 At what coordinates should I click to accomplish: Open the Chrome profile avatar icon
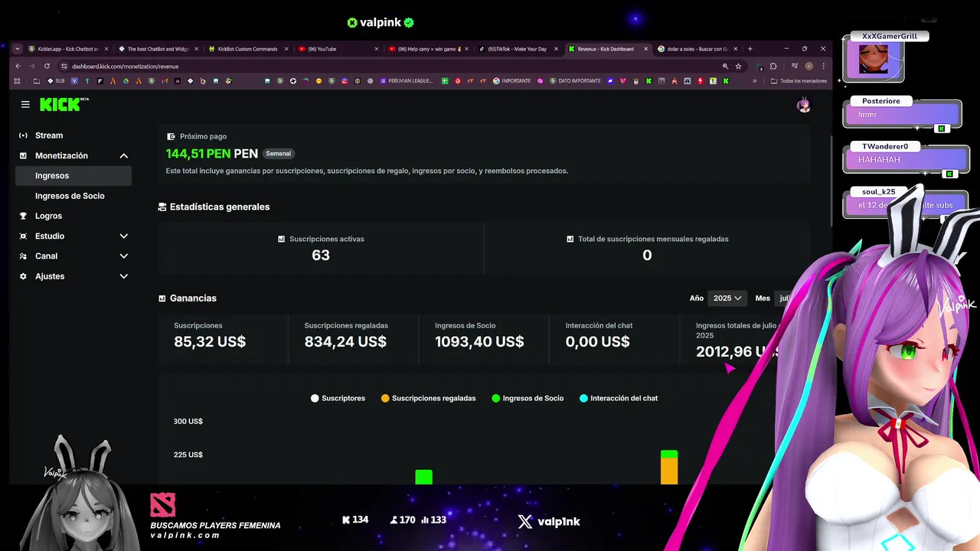click(808, 66)
